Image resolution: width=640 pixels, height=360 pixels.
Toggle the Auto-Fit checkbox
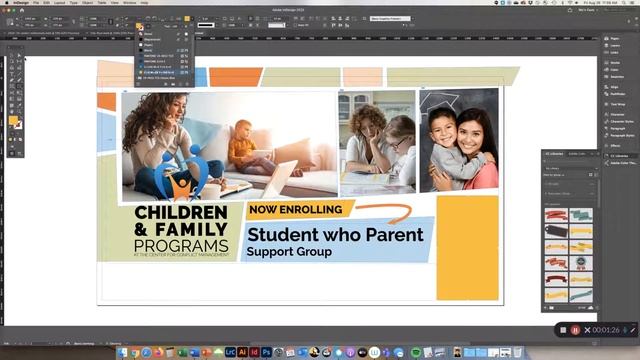point(295,25)
